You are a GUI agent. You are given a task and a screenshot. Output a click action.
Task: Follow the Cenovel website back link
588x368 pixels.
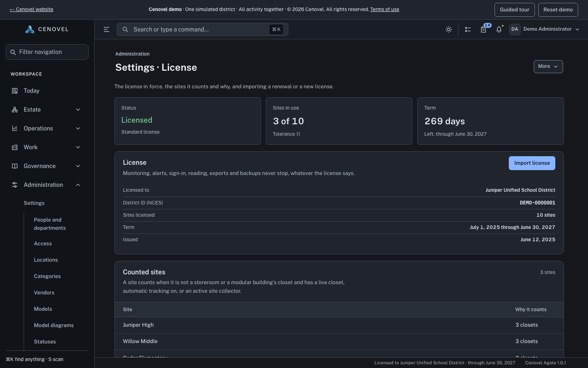click(x=31, y=9)
